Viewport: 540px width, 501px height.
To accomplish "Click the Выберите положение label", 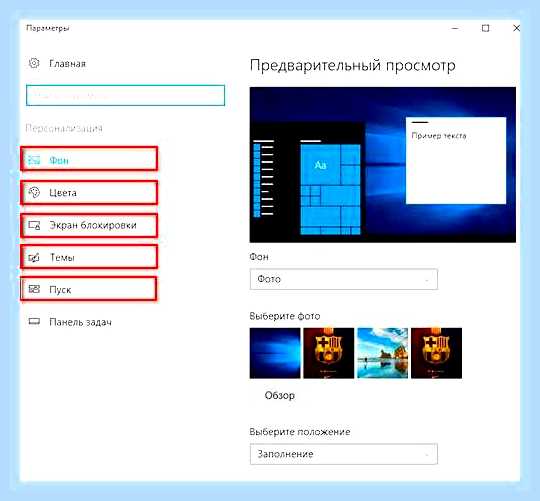I will 300,432.
